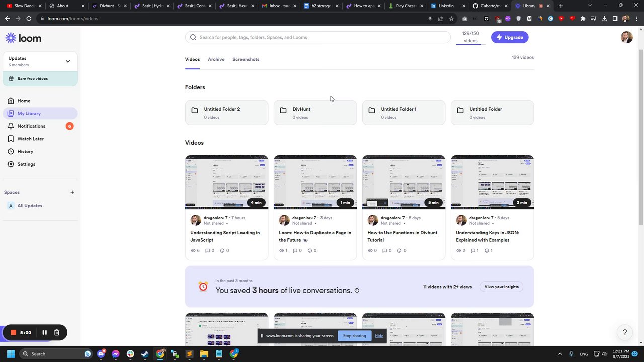The height and width of the screenshot is (362, 644).
Task: Add a new Space with plus icon
Action: (72, 192)
